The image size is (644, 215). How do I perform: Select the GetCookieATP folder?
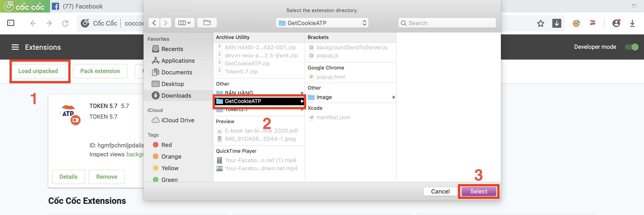[259, 101]
